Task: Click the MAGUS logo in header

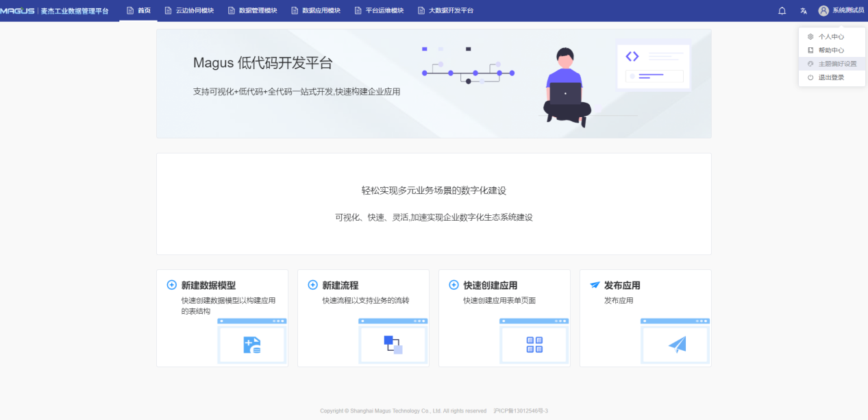Action: tap(18, 11)
